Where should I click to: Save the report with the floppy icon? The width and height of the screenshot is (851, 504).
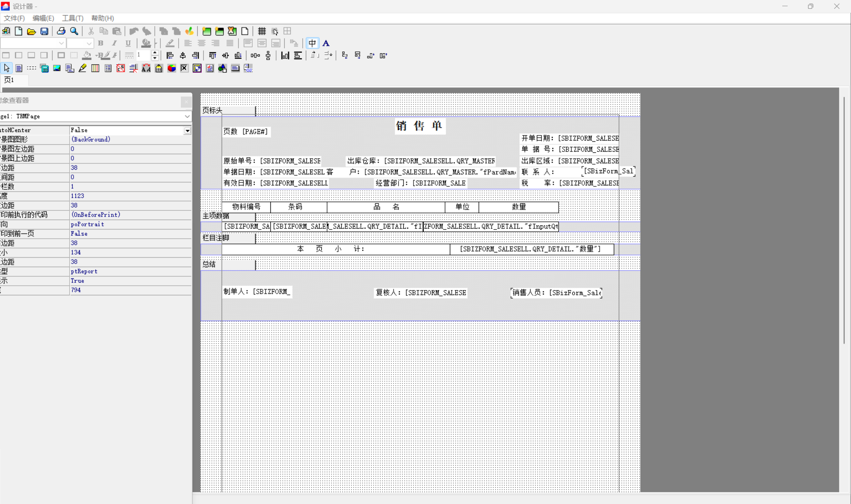pos(44,31)
